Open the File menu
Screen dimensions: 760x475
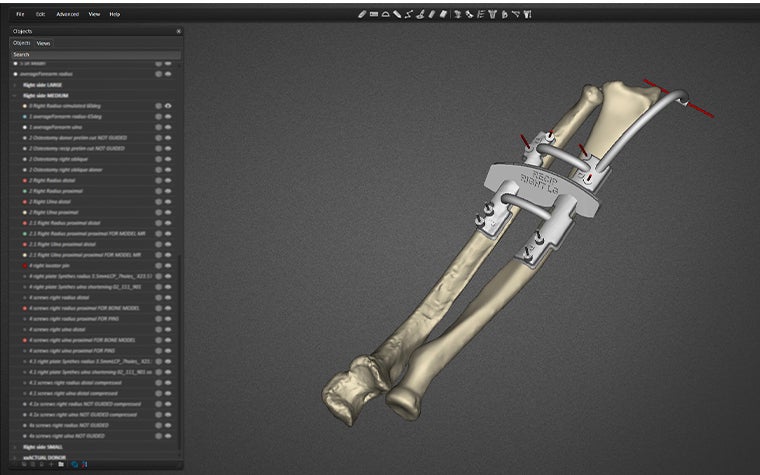pyautogui.click(x=20, y=14)
